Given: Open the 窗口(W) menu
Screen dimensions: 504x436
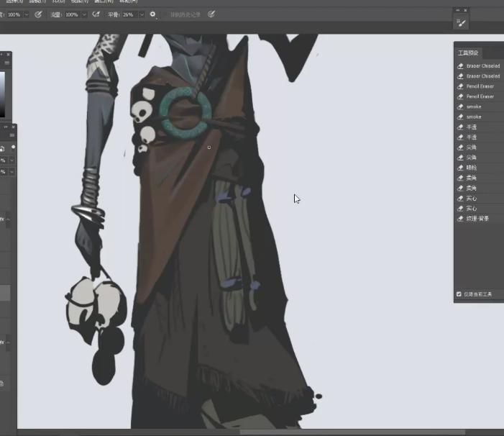Looking at the screenshot, I should (104, 1).
